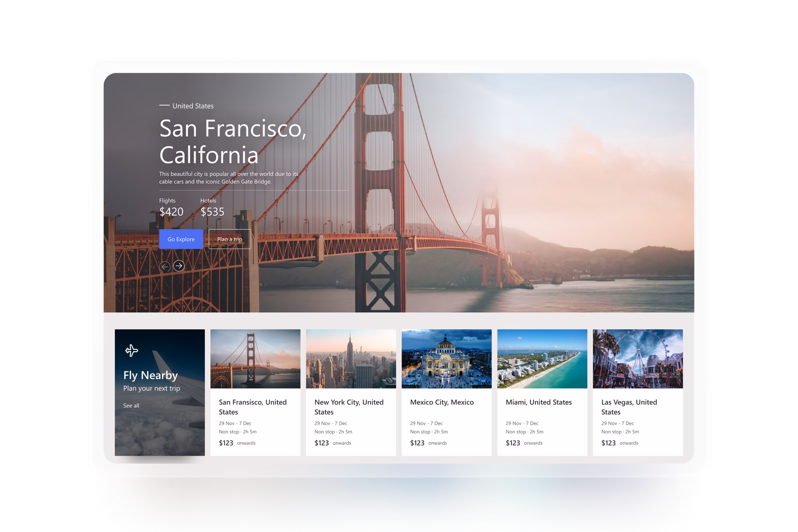798x532 pixels.
Task: Open the Mexico City palace thumbnail
Action: pyautogui.click(x=446, y=359)
